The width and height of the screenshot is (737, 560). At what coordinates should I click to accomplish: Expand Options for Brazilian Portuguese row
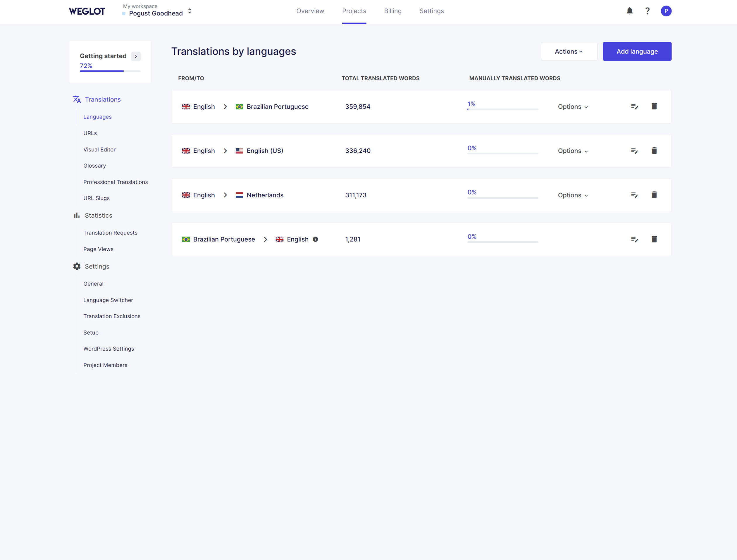coord(573,107)
